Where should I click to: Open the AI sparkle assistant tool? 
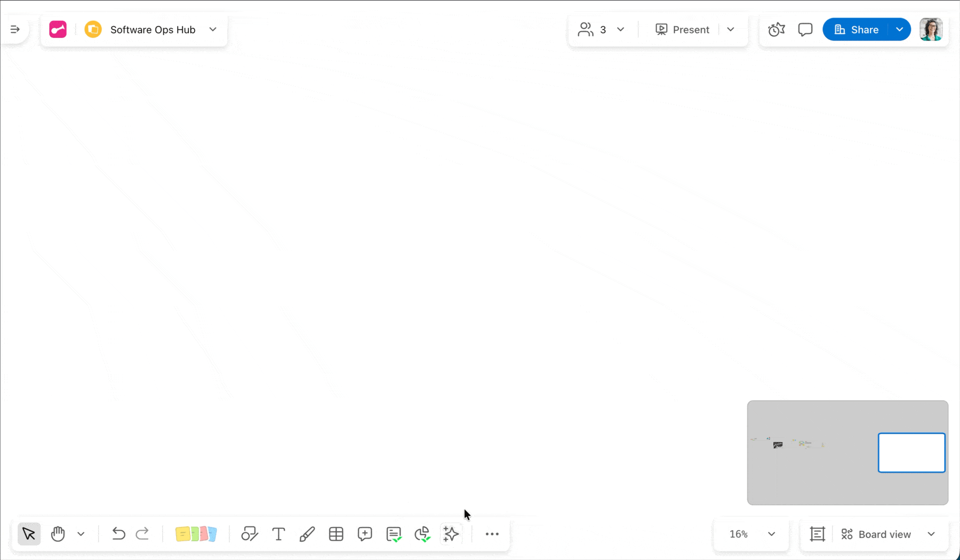click(x=451, y=534)
